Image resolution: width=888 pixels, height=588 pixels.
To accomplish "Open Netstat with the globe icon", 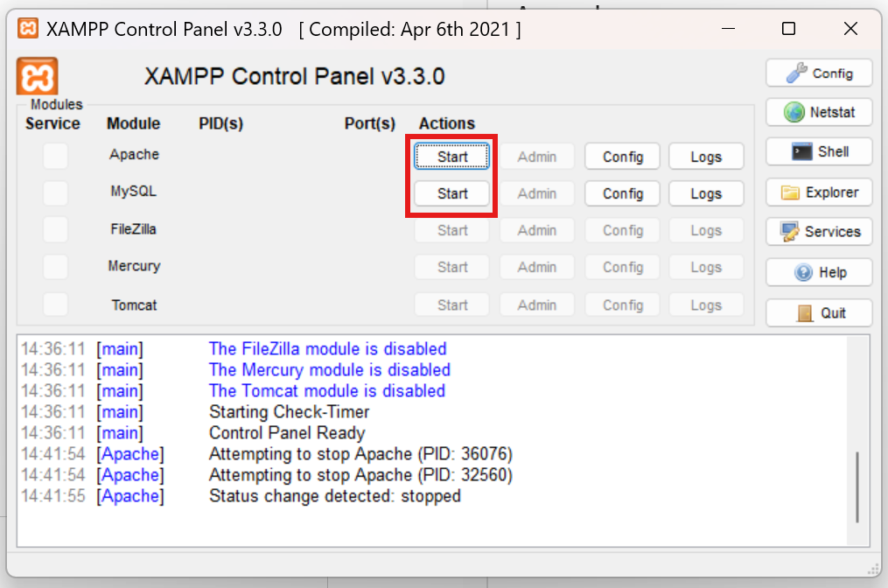I will coord(819,112).
